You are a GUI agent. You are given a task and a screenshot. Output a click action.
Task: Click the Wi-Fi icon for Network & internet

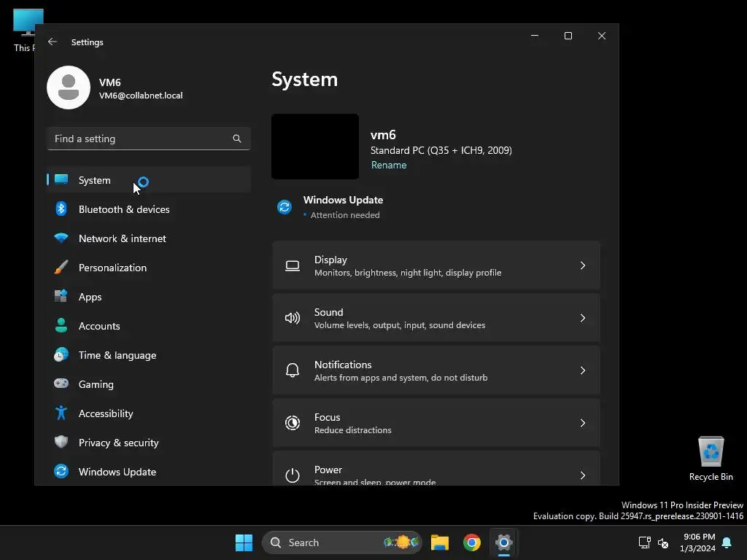click(x=61, y=238)
